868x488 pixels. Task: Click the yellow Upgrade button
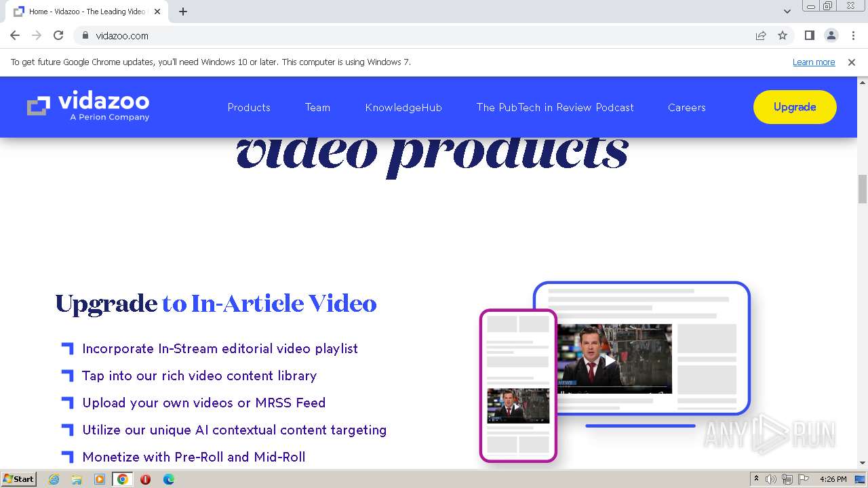(x=795, y=107)
